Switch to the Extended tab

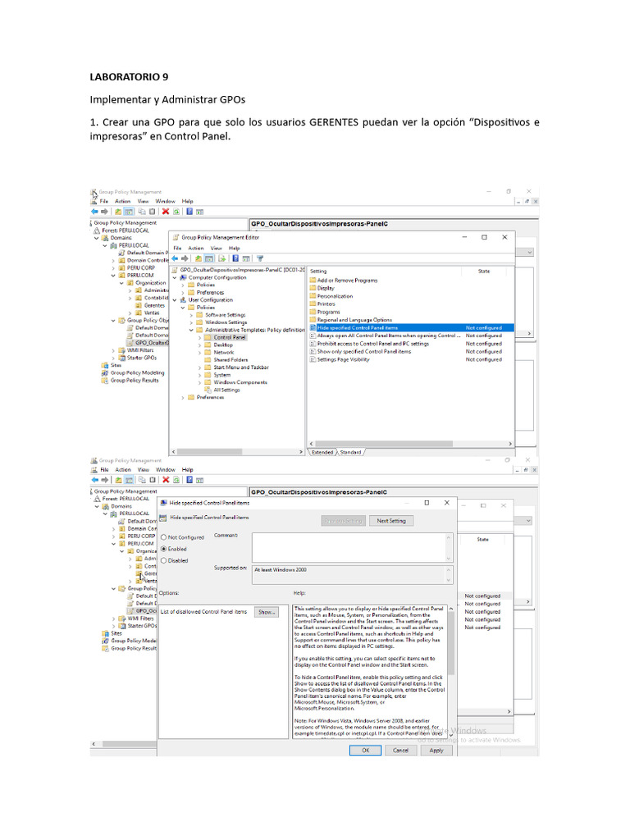[322, 452]
